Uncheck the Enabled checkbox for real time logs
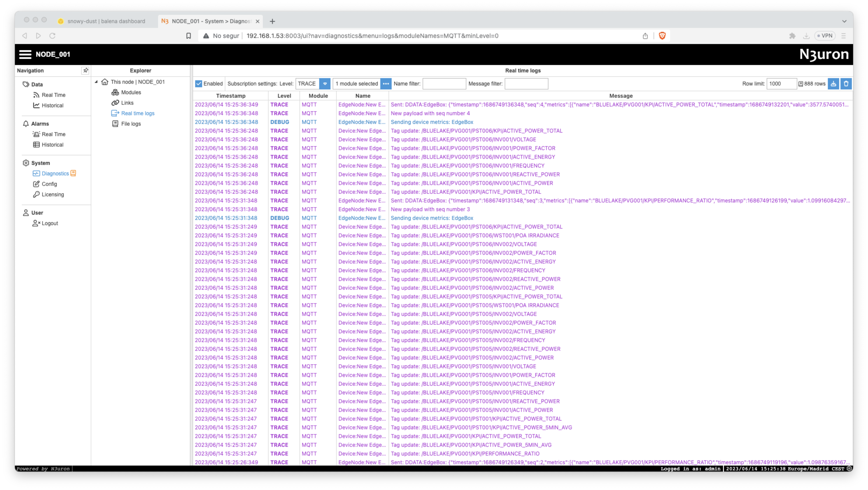This screenshot has width=868, height=490. click(199, 84)
